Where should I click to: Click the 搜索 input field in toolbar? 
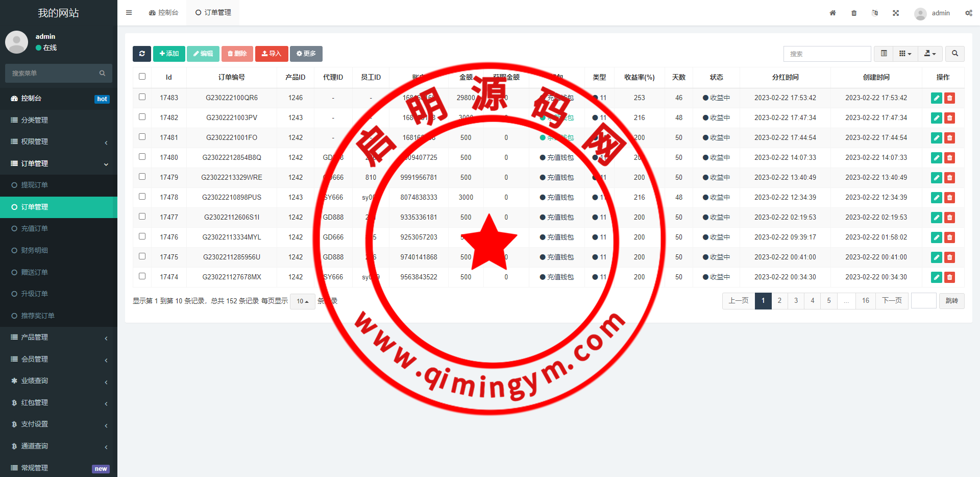(x=827, y=54)
